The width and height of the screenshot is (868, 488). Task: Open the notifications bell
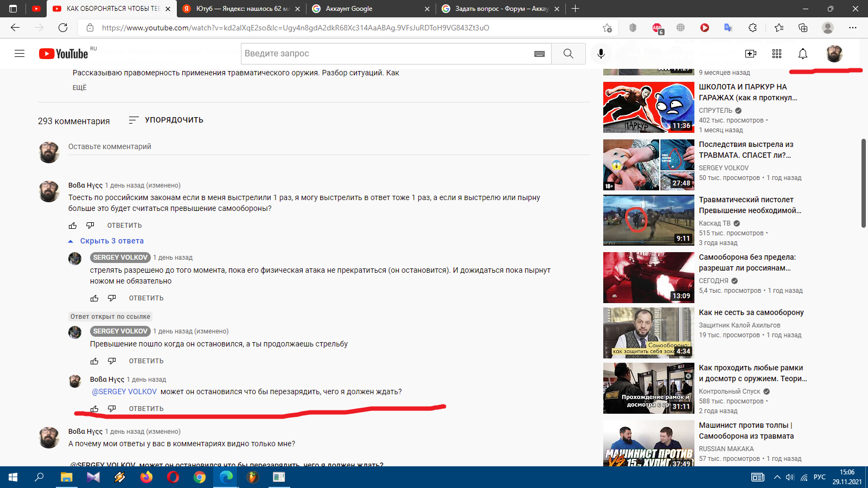[x=803, y=54]
